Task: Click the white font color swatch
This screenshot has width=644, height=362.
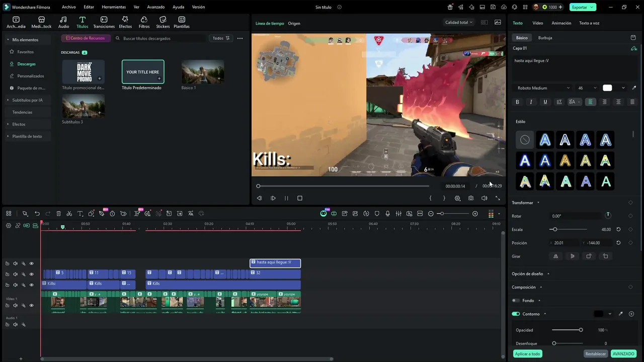Action: (x=608, y=88)
